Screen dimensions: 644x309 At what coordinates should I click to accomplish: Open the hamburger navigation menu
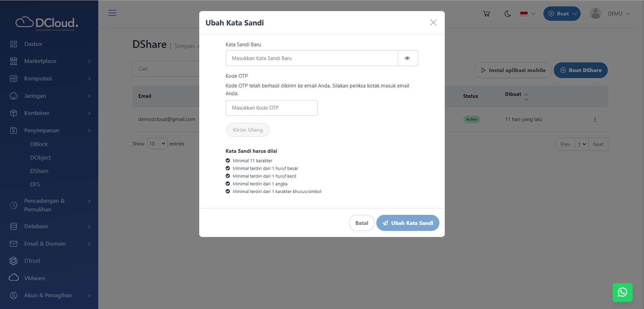[112, 13]
